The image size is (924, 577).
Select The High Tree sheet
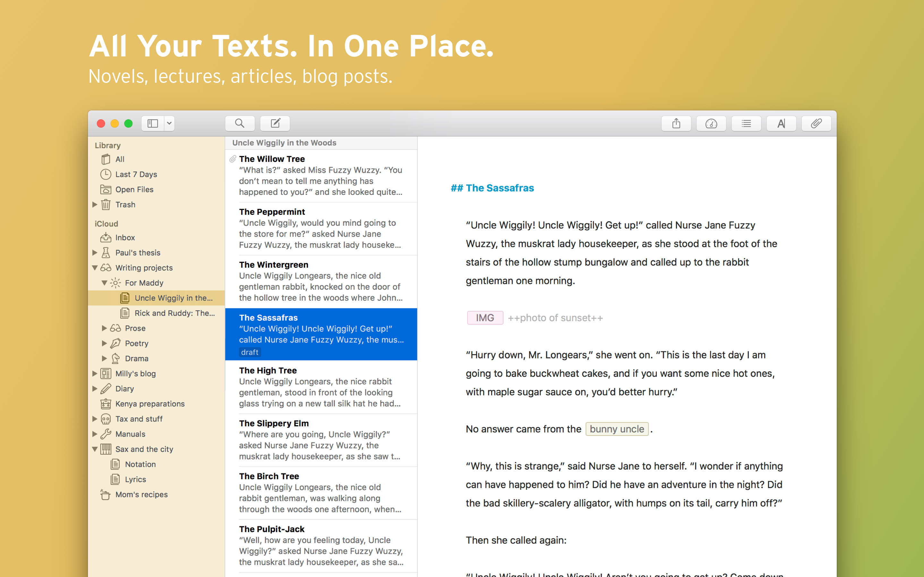coord(321,387)
